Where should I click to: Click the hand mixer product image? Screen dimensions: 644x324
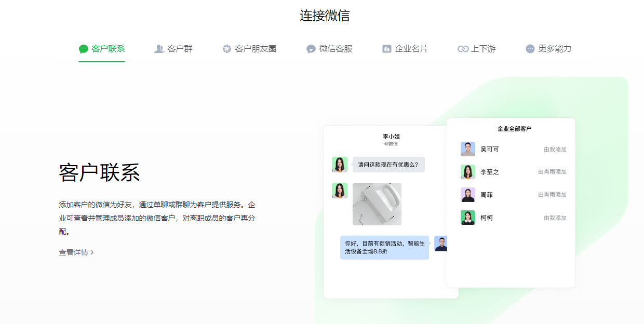(377, 204)
